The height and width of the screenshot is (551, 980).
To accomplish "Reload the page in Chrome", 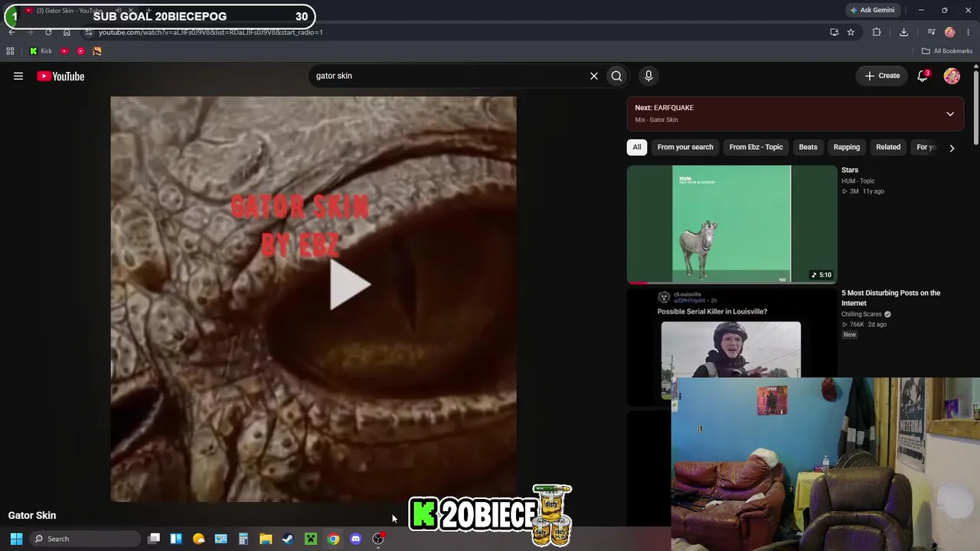I will point(48,32).
